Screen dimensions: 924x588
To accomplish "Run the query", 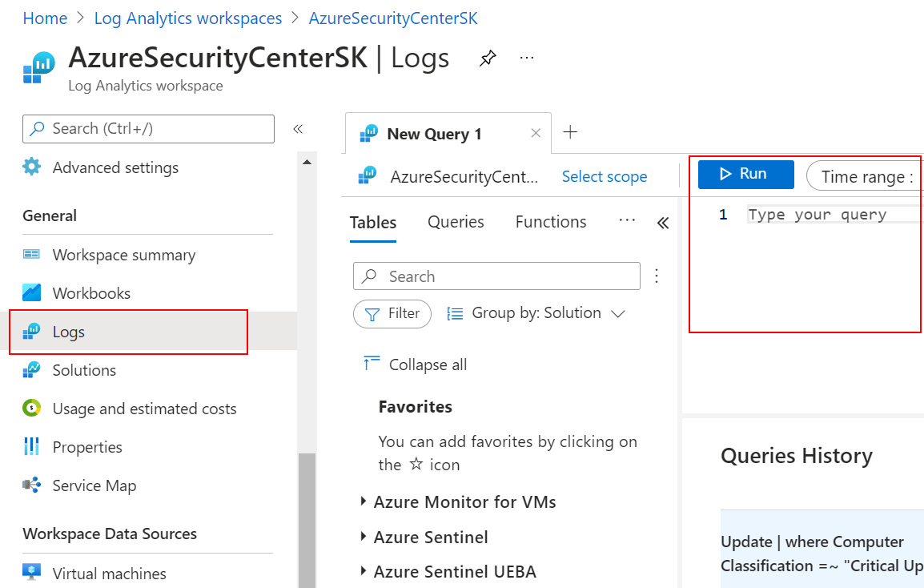I will pyautogui.click(x=746, y=174).
